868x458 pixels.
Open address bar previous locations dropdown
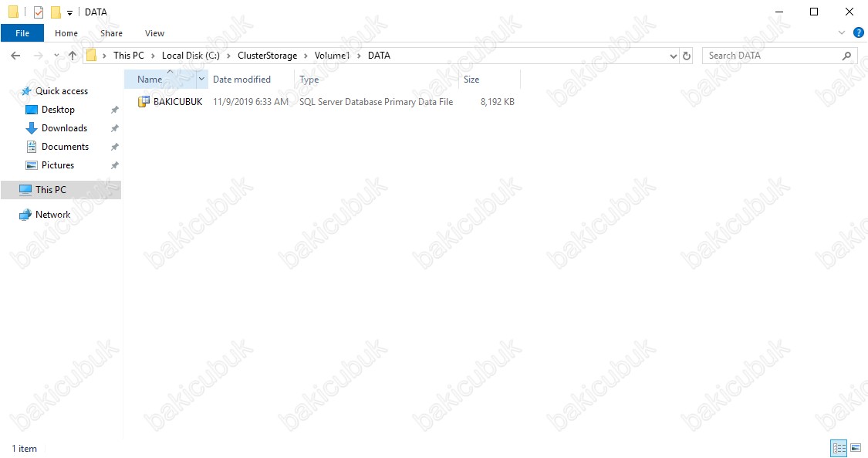(x=673, y=56)
